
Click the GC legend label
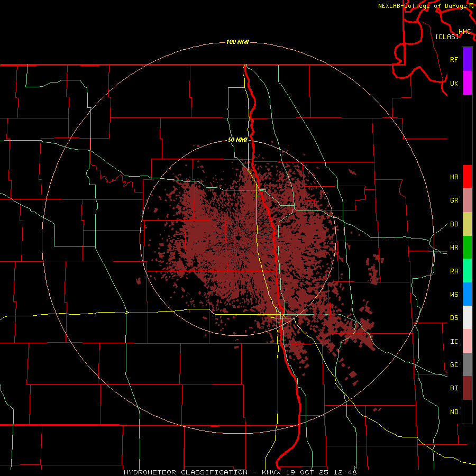pos(454,365)
